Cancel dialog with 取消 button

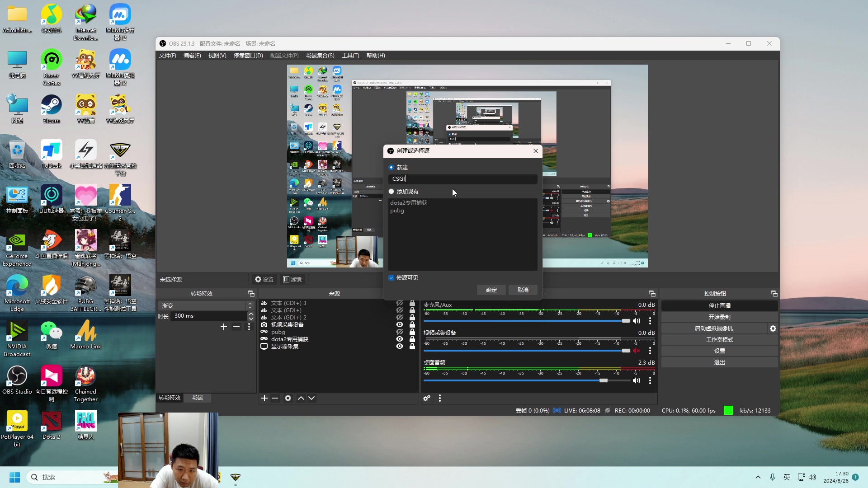coord(523,290)
